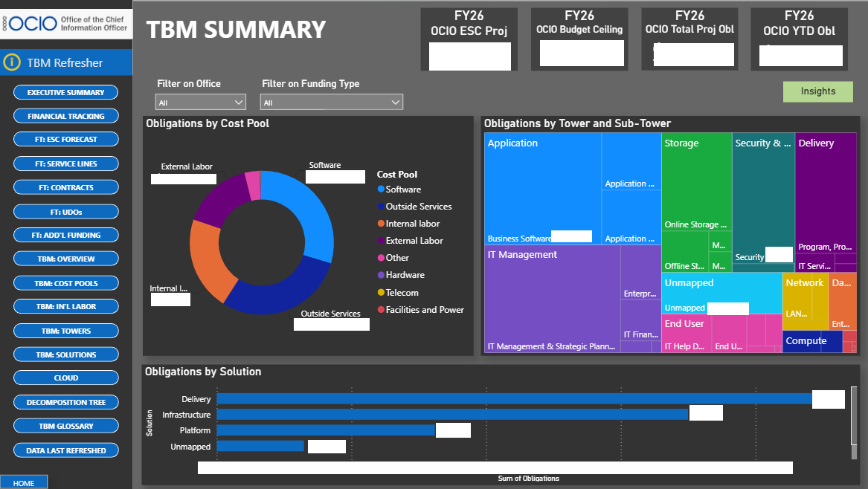This screenshot has height=489, width=868.
Task: Open the Decomposition Tree page
Action: click(x=66, y=402)
